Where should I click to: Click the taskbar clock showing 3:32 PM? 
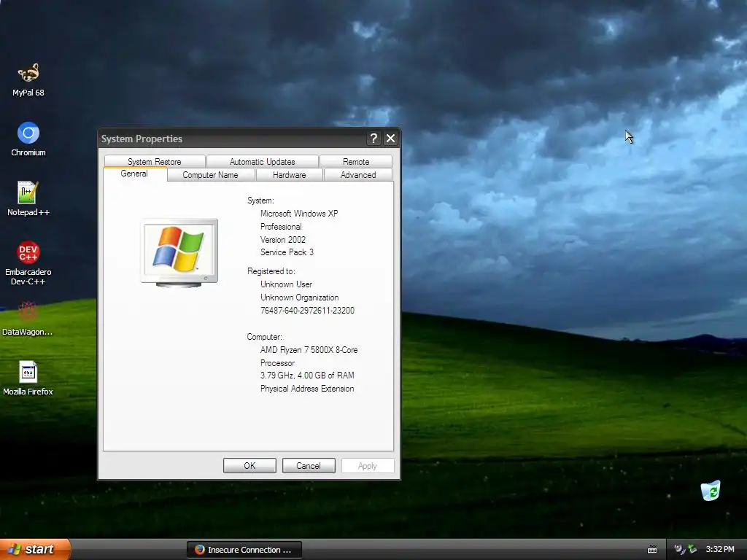[720, 550]
